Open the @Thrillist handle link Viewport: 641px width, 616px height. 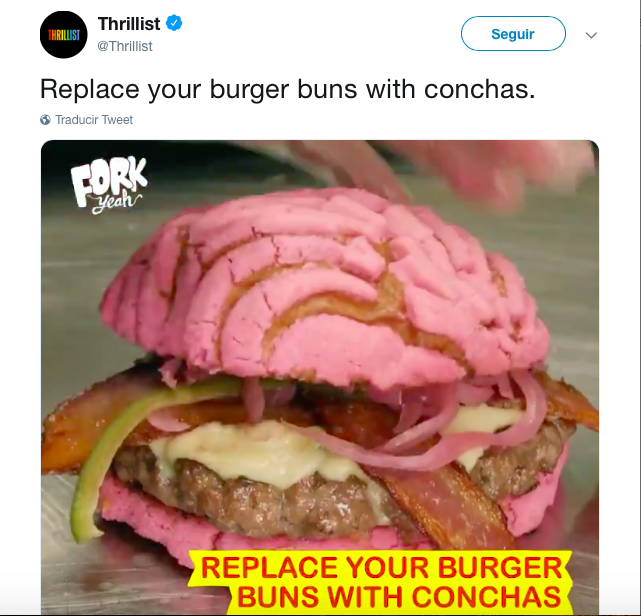125,46
